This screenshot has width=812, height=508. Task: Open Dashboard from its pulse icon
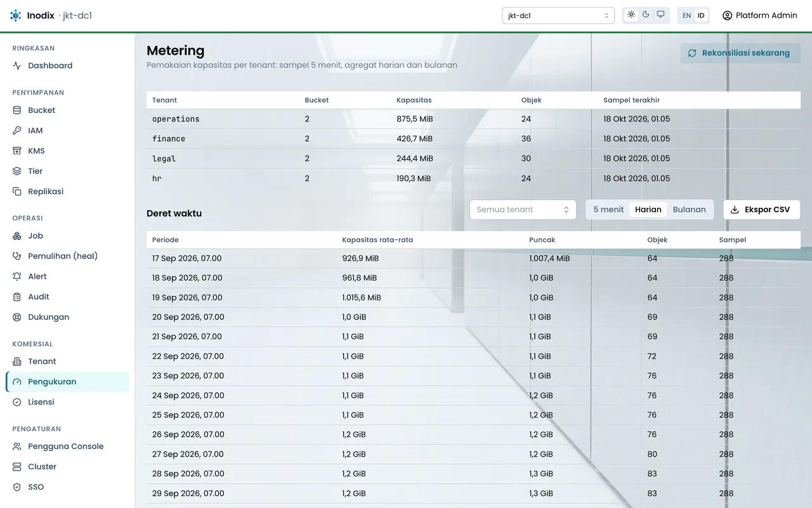(x=17, y=65)
